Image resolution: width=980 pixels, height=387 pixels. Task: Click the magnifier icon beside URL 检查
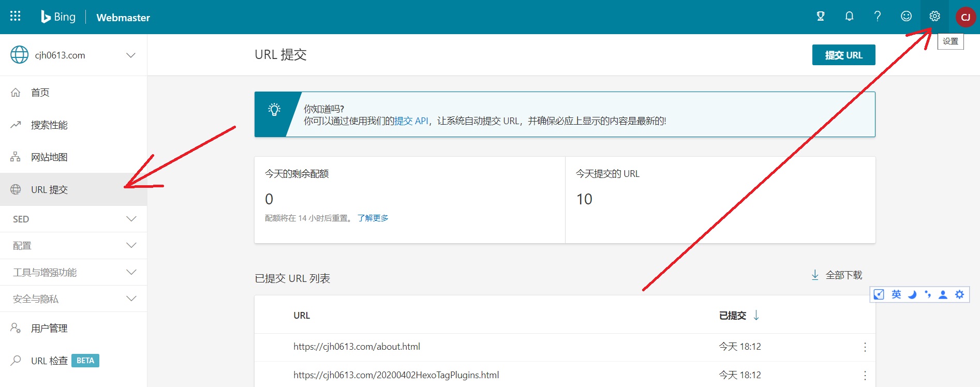click(x=16, y=360)
